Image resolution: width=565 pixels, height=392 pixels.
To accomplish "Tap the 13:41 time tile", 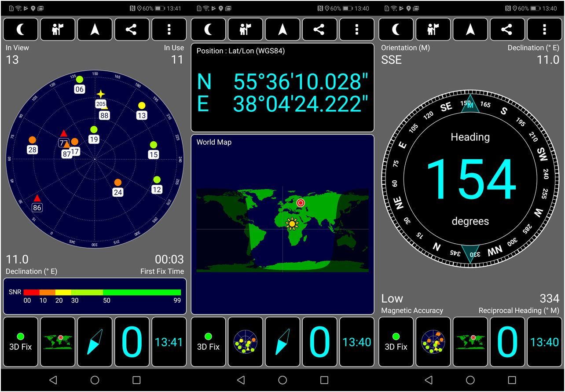I will (169, 342).
